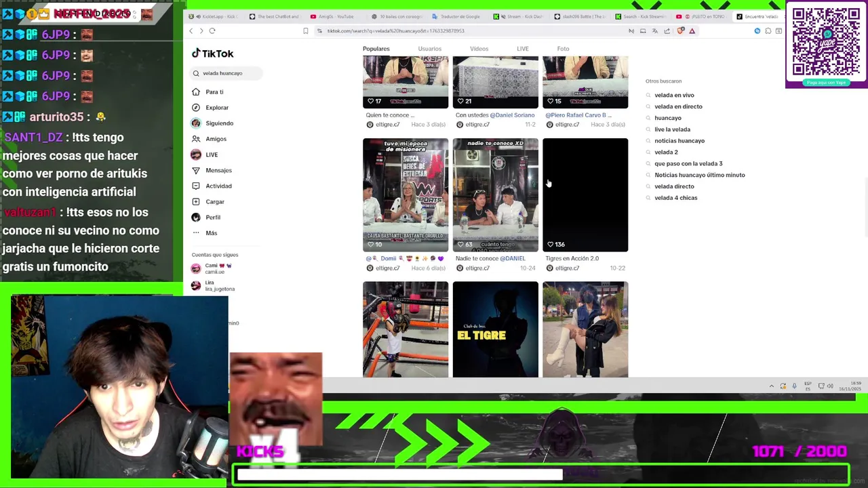Open the followed account Lira lira_jugetona
868x488 pixels.
pos(214,286)
